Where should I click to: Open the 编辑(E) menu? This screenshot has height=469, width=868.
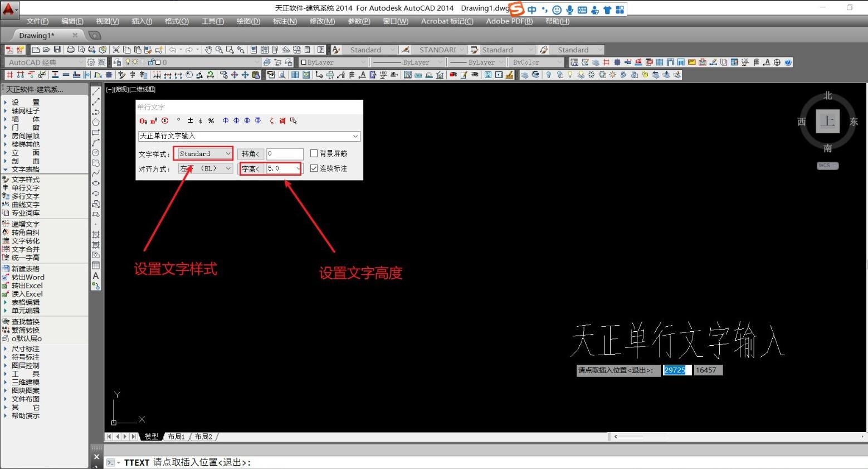72,21
